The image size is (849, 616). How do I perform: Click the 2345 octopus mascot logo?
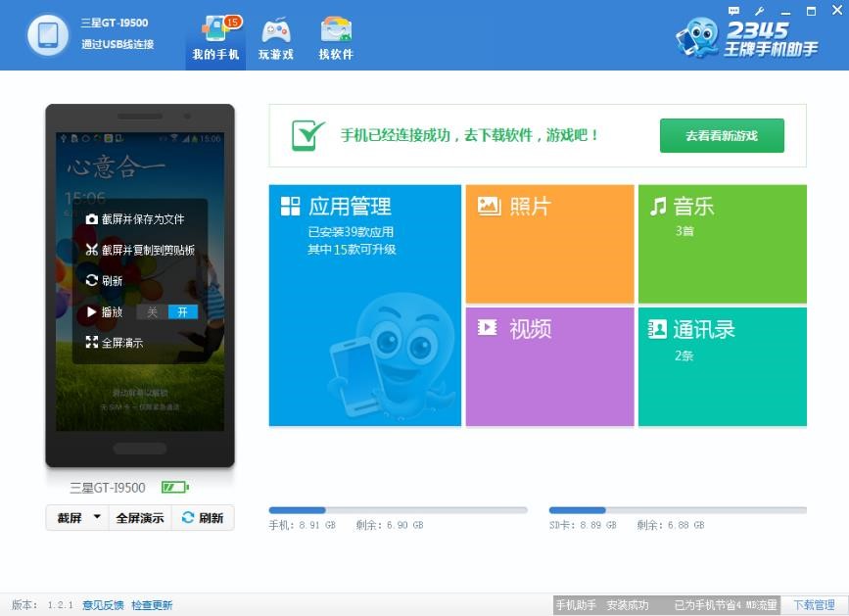[x=697, y=37]
